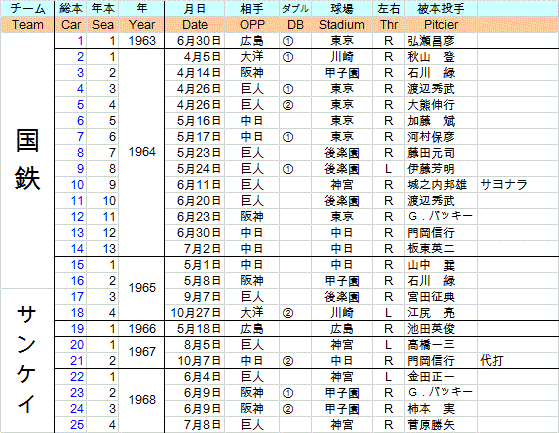This screenshot has width=559, height=433.
Task: Click the 左右 header cell
Action: click(x=389, y=9)
